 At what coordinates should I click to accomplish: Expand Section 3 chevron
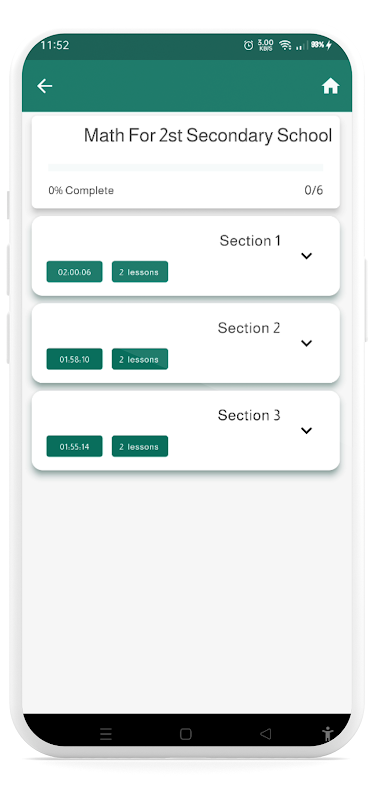(306, 431)
